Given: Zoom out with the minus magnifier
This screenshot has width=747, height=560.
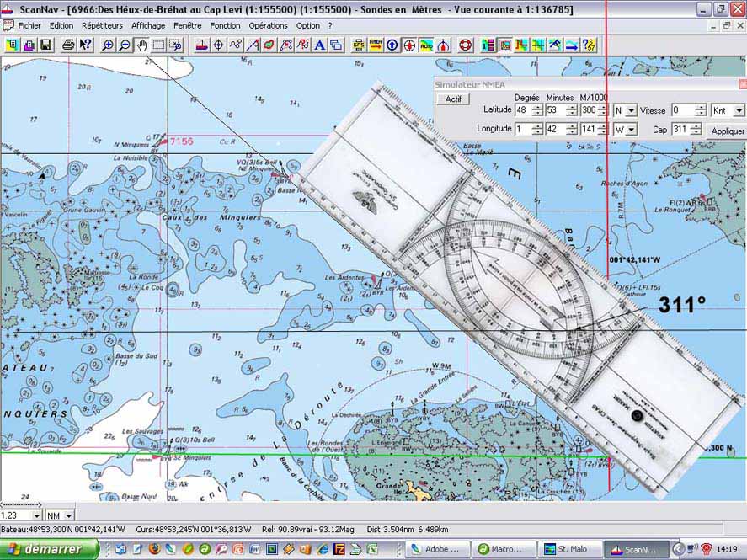Looking at the screenshot, I should tap(125, 45).
